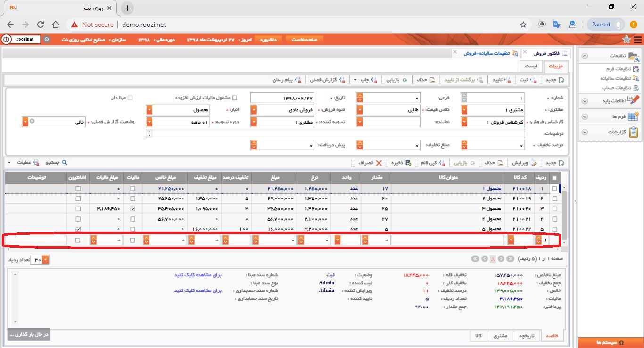
Task: Open the تنظیمات حساب sidebar item
Action: tap(620, 88)
